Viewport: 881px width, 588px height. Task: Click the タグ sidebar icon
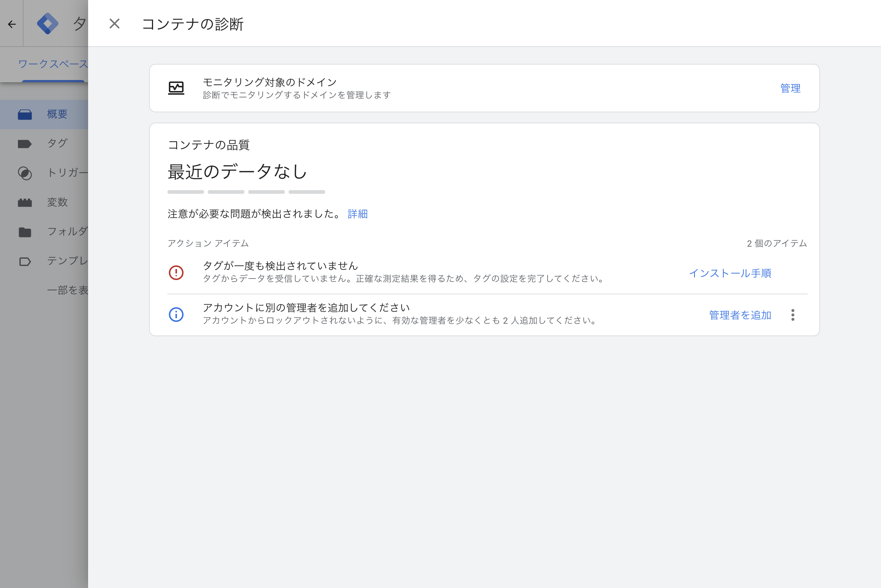point(25,144)
